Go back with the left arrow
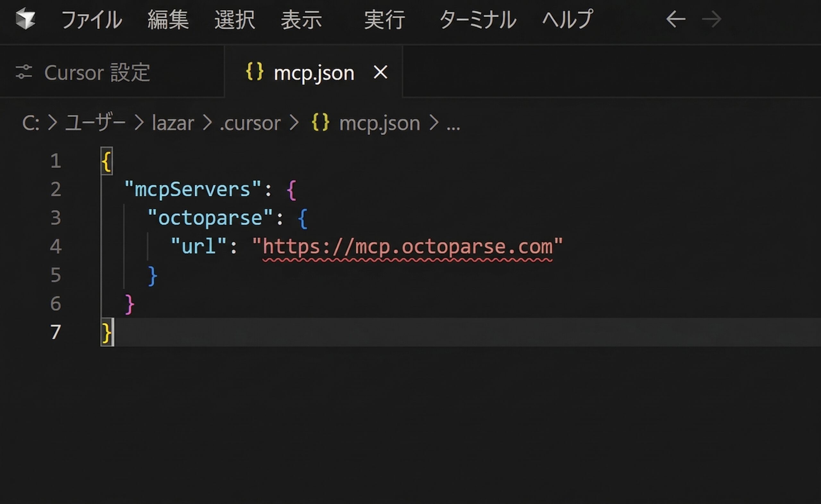Screen dimensions: 821x504 coord(675,19)
